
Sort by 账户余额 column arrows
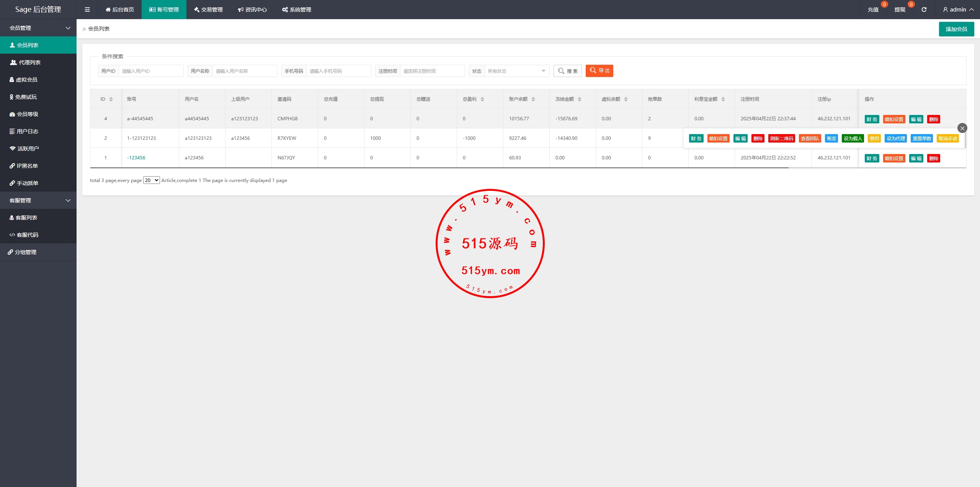533,99
